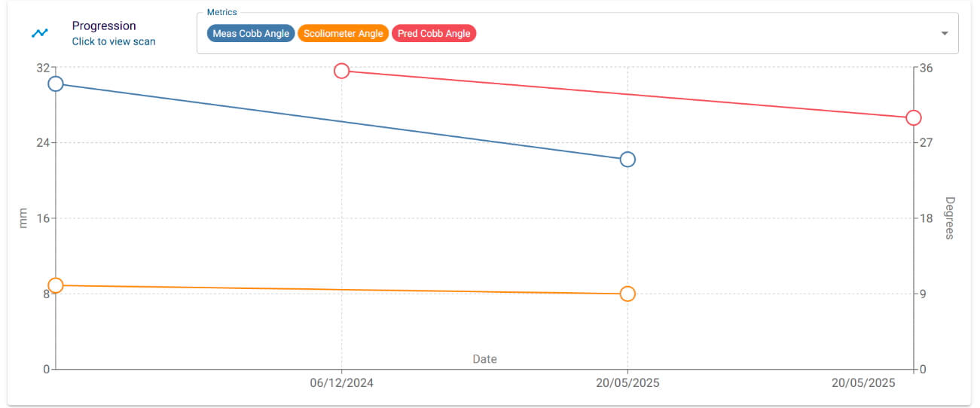
Task: Click the rightmost 20/05/2025 date label
Action: point(863,383)
